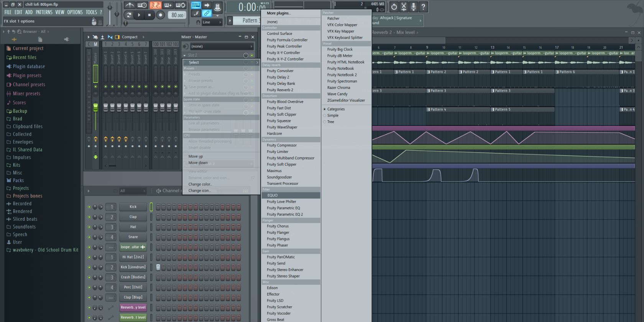Image resolution: width=644 pixels, height=322 pixels.
Task: Open Select submenu in slot menu
Action: pos(221,62)
